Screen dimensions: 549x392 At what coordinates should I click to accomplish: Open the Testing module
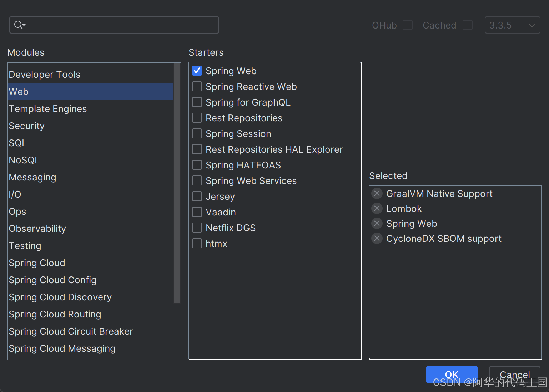tap(91, 245)
